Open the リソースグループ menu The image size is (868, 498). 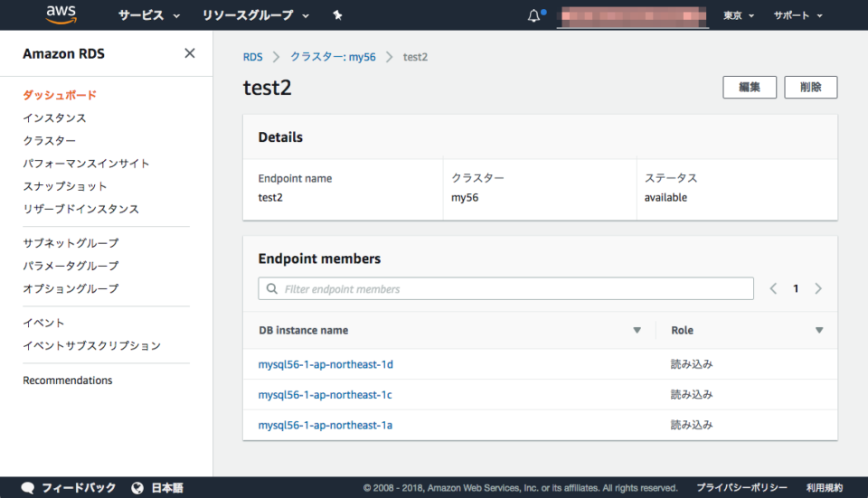[x=255, y=15]
